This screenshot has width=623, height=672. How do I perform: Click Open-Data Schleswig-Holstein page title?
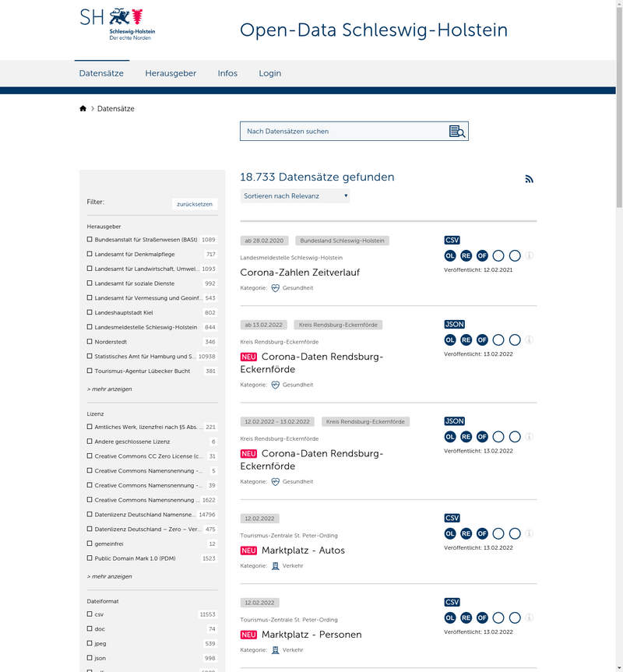click(374, 30)
